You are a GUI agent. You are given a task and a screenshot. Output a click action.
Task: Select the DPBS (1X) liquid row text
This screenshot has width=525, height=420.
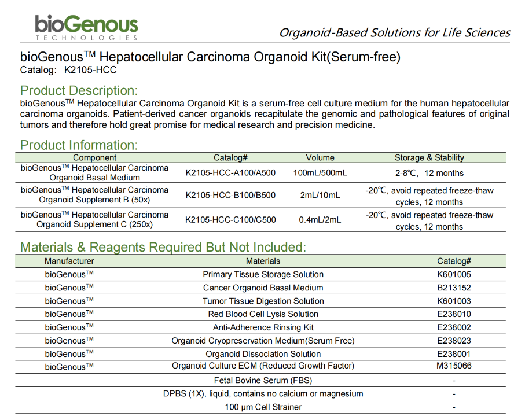pyautogui.click(x=263, y=394)
